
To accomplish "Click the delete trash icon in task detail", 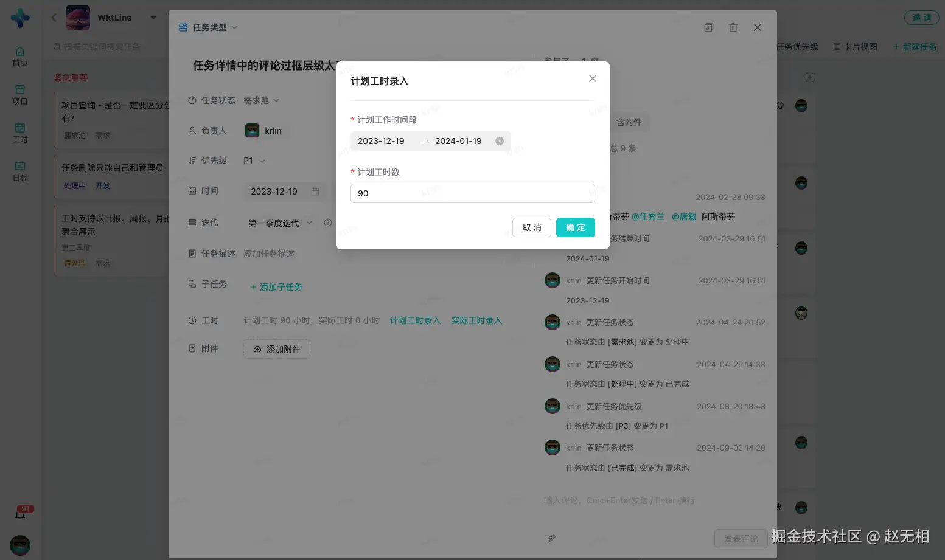I will pyautogui.click(x=733, y=27).
